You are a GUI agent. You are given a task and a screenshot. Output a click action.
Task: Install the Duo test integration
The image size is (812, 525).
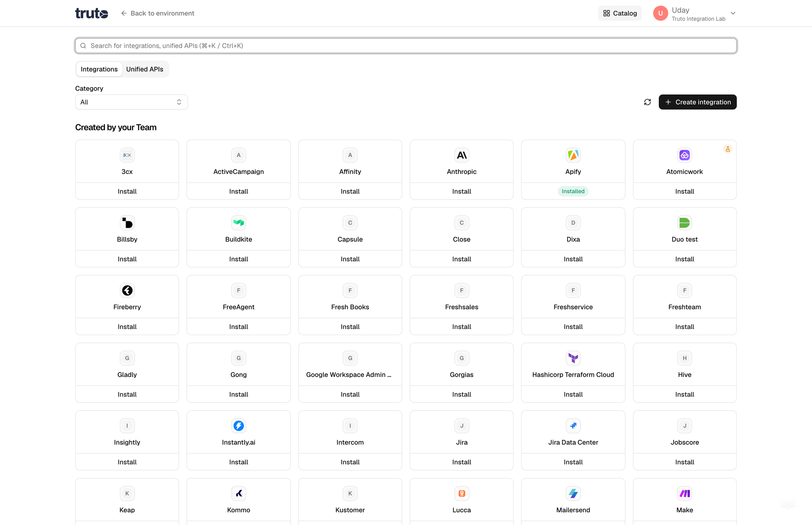(684, 259)
